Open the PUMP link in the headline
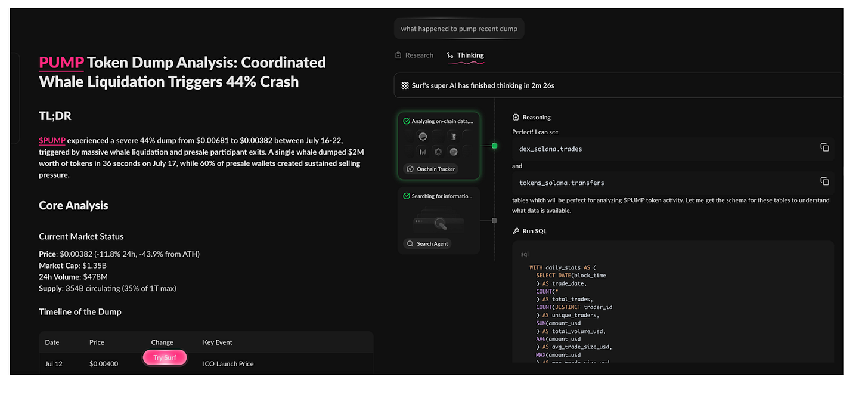This screenshot has height=395, width=868. click(61, 63)
